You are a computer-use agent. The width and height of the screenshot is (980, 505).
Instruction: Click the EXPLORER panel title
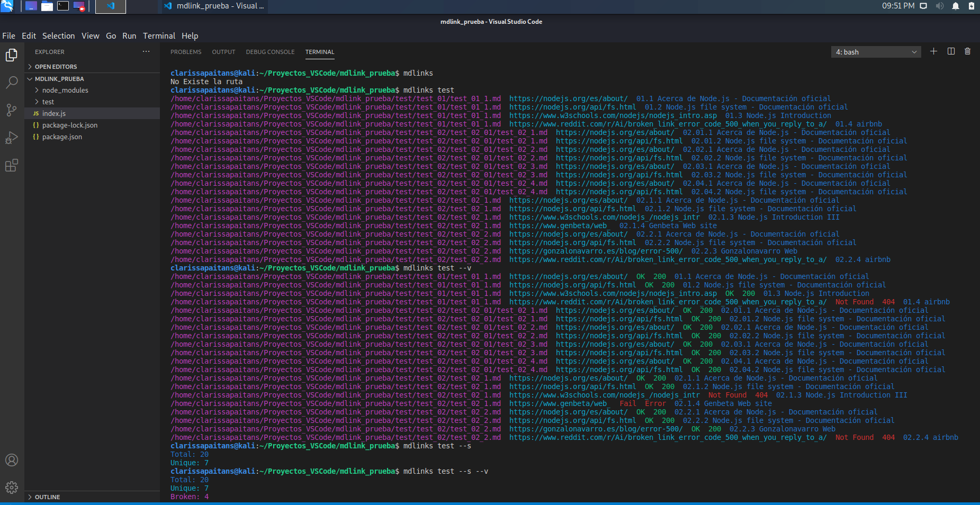pyautogui.click(x=50, y=52)
